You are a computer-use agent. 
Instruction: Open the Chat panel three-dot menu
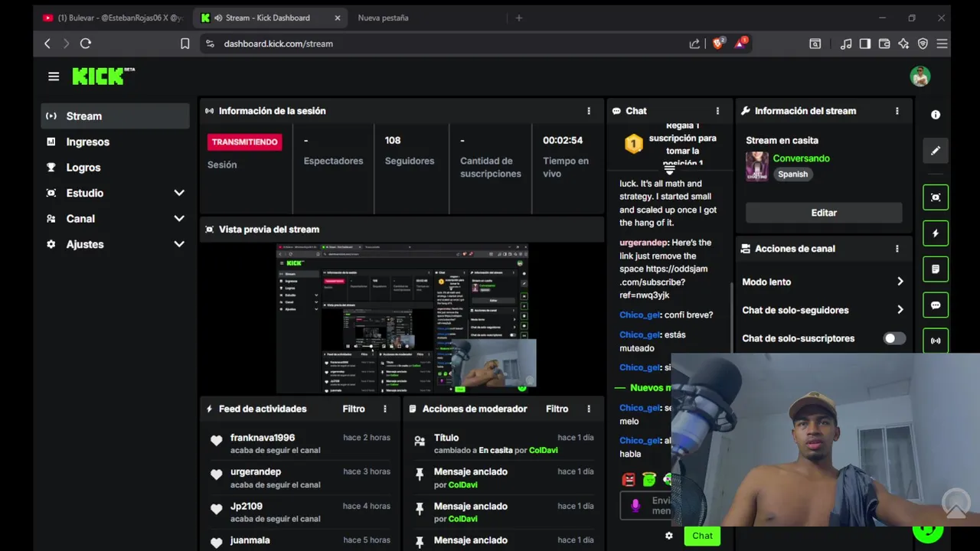717,111
